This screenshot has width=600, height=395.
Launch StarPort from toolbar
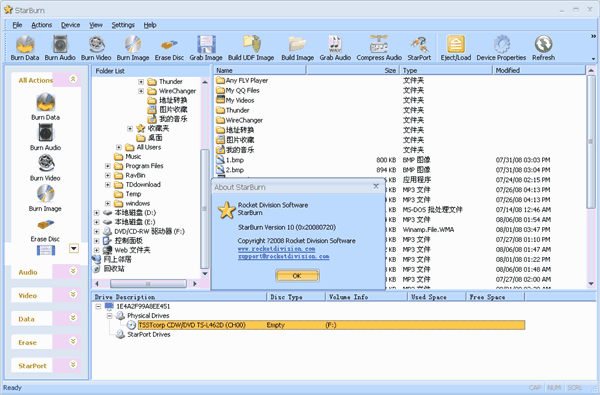pyautogui.click(x=419, y=48)
